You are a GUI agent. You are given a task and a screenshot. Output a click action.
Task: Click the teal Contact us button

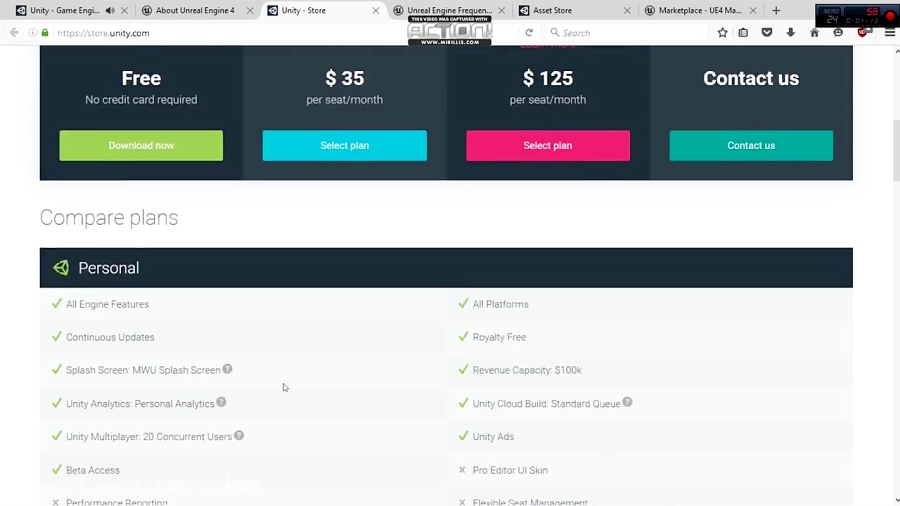point(751,145)
